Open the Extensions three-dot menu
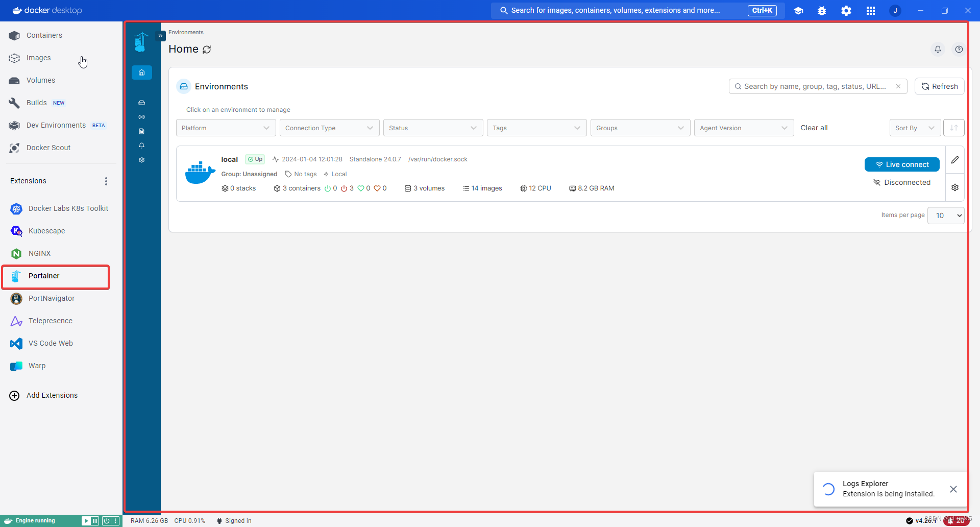Viewport: 980px width, 527px height. 106,181
